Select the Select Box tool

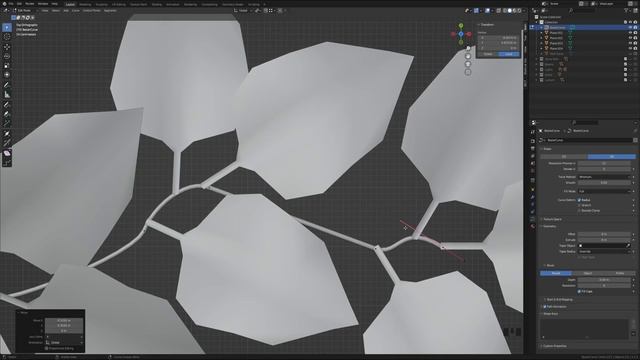pyautogui.click(x=7, y=27)
